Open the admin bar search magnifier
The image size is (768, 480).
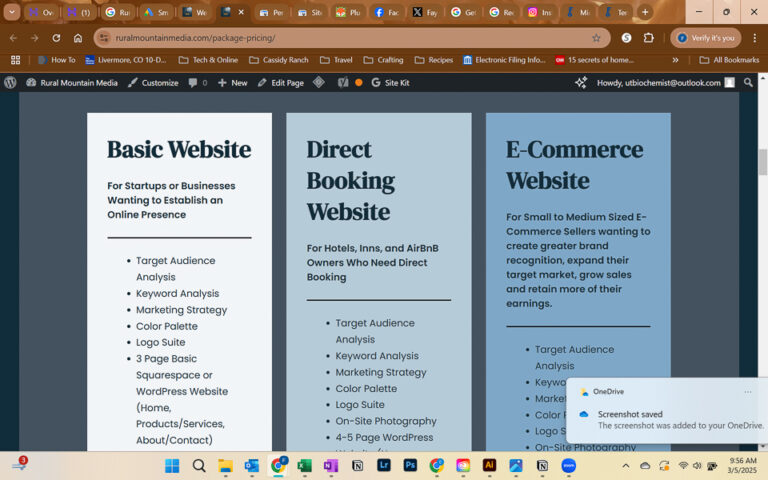click(748, 83)
